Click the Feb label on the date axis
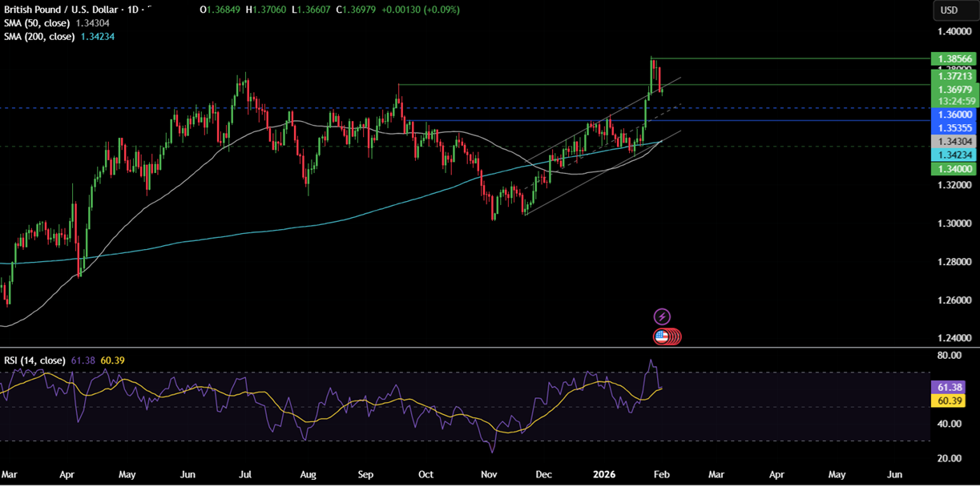 tap(663, 474)
